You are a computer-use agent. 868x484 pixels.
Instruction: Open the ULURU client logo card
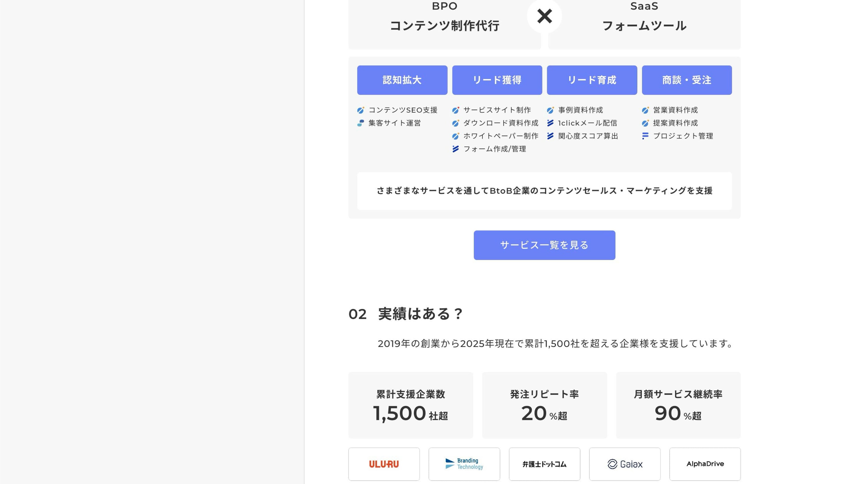pos(384,464)
